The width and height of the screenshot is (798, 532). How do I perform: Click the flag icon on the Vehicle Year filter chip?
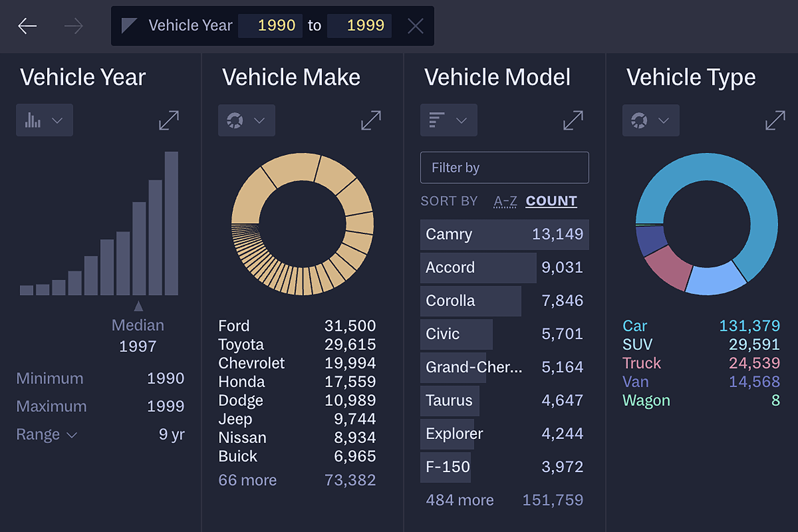[129, 25]
